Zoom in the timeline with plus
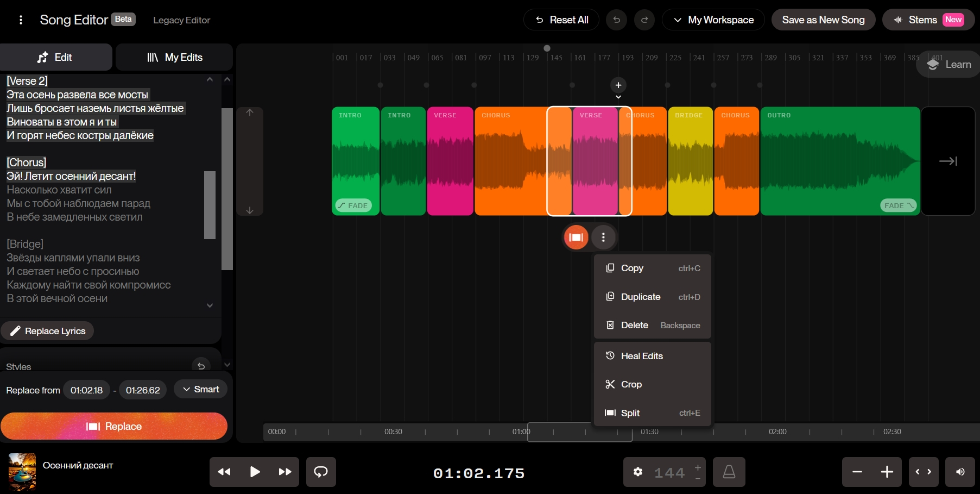Screen dimensions: 980x494 (x=887, y=472)
